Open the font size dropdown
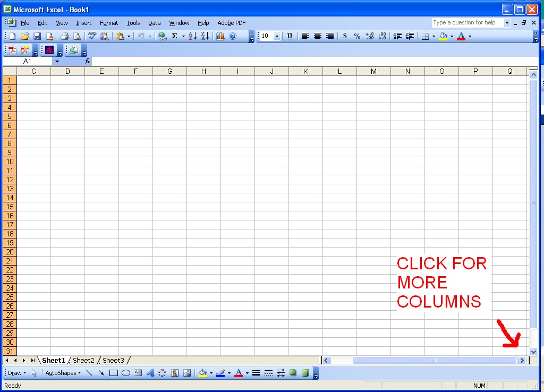This screenshot has width=544, height=392. (x=277, y=36)
